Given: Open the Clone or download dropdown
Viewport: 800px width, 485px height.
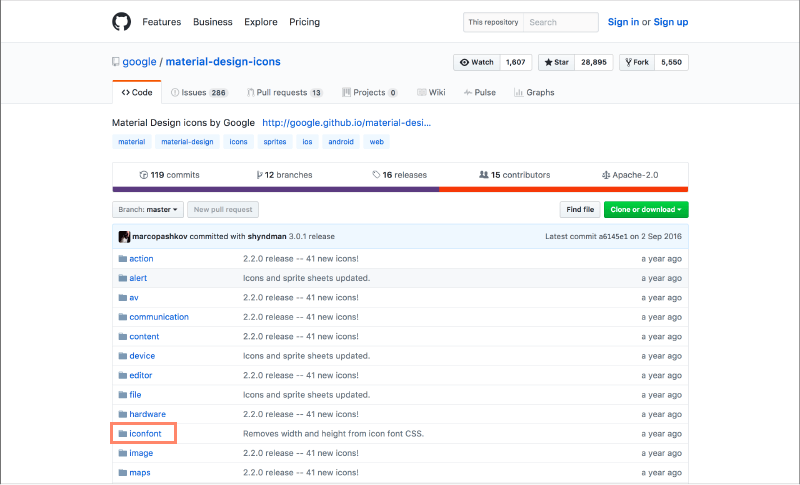Looking at the screenshot, I should 647,210.
